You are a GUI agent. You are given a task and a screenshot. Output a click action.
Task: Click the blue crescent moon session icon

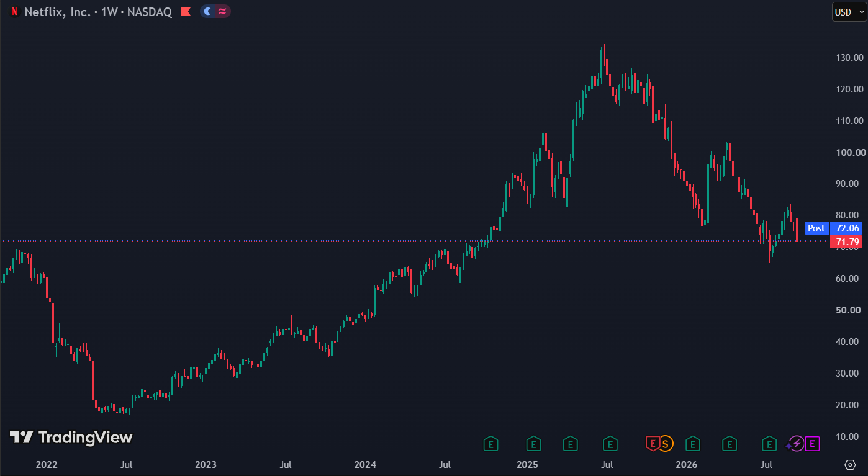(x=208, y=11)
